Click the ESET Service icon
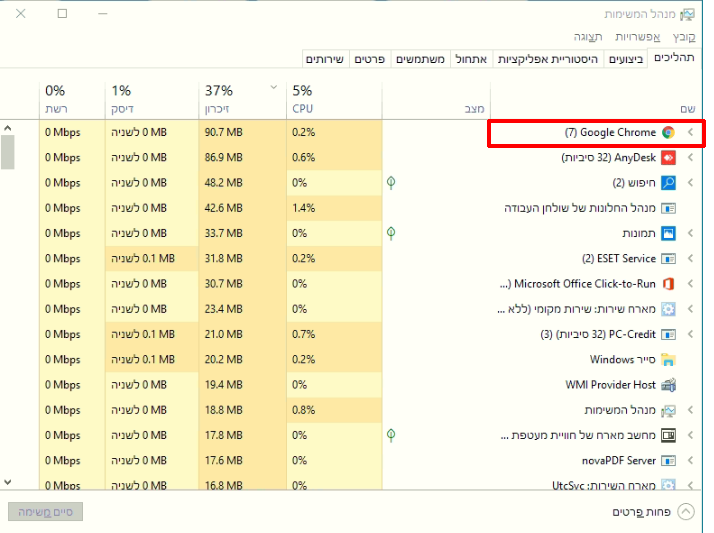The width and height of the screenshot is (714, 533). tap(668, 259)
